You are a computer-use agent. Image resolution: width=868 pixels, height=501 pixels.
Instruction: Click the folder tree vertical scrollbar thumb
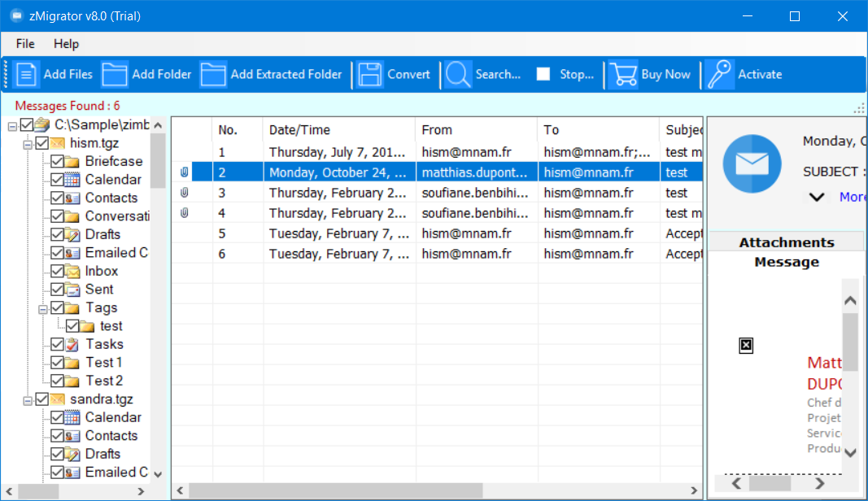[x=158, y=160]
